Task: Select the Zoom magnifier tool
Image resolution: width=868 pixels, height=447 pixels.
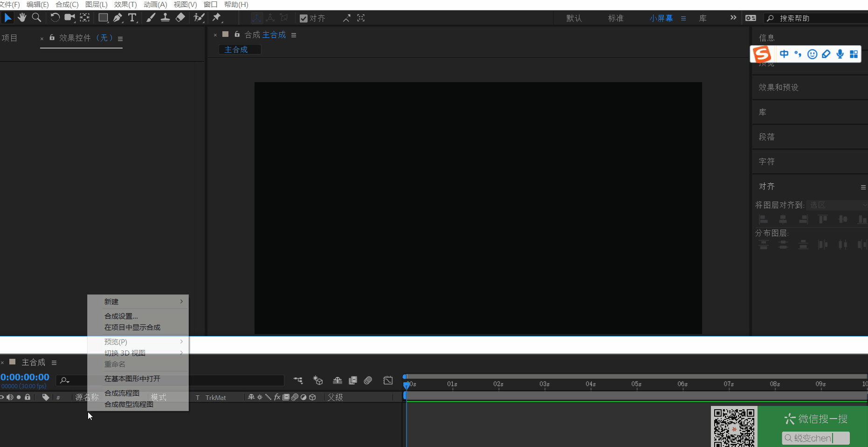Action: tap(36, 18)
